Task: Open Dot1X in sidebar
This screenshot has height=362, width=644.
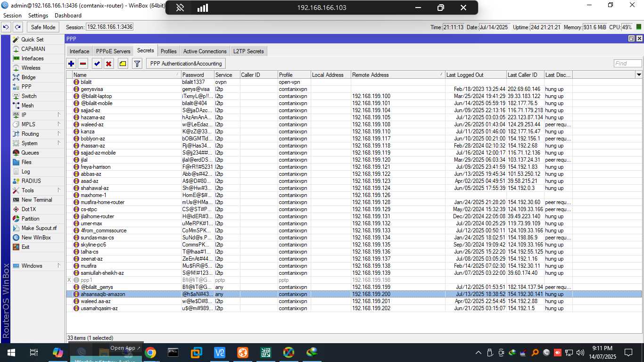Action: (x=28, y=209)
